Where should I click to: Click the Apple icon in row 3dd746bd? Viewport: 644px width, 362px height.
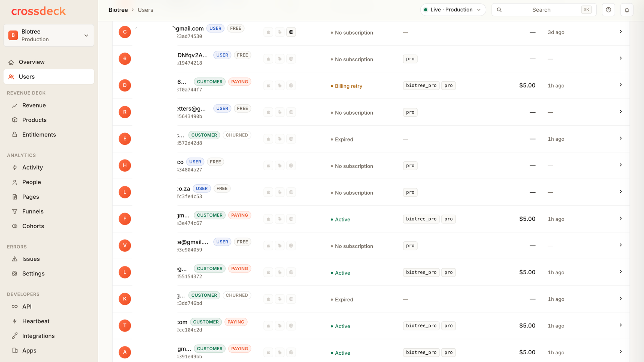(268, 299)
